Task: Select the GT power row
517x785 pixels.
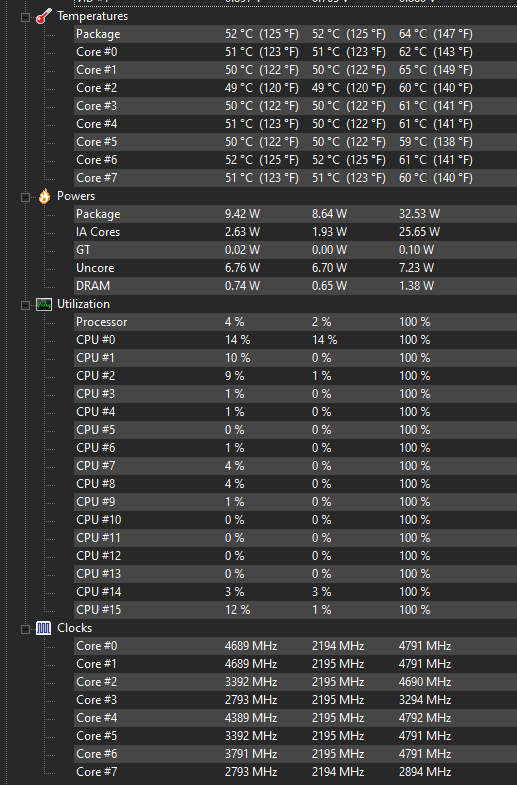Action: click(295, 250)
